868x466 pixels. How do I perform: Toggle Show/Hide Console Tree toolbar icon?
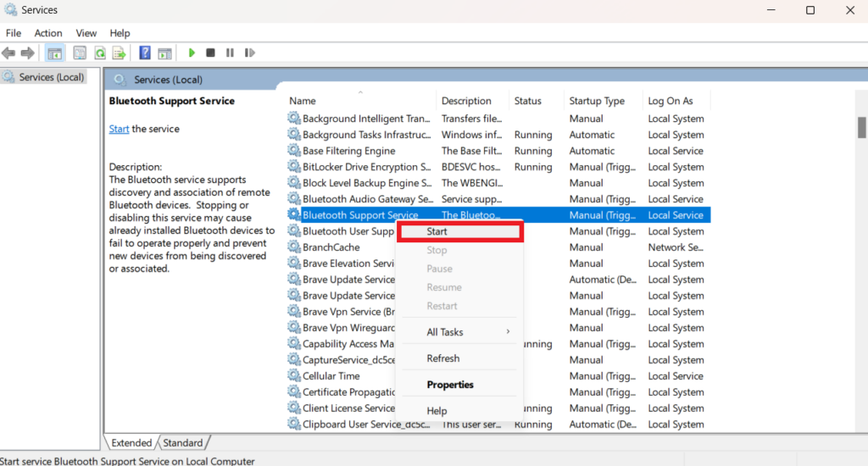click(x=54, y=53)
